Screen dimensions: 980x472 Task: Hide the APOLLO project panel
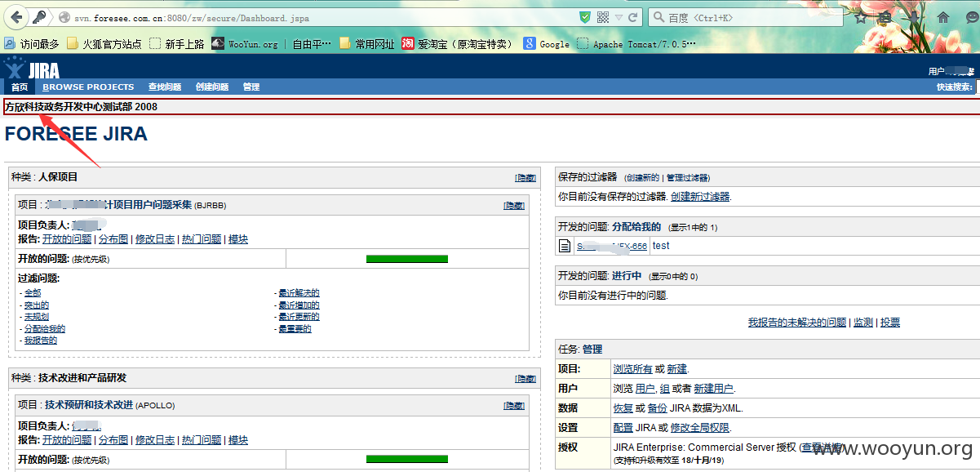(x=514, y=405)
